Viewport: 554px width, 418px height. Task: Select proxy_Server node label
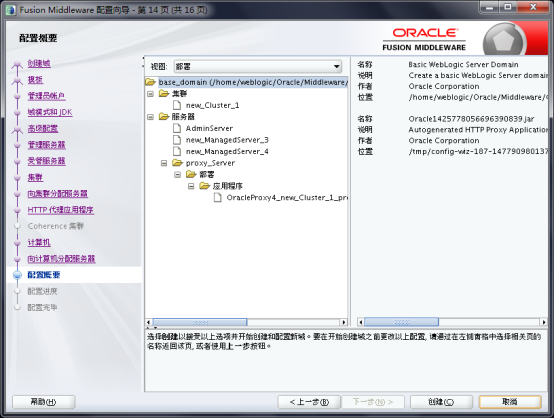pos(210,163)
